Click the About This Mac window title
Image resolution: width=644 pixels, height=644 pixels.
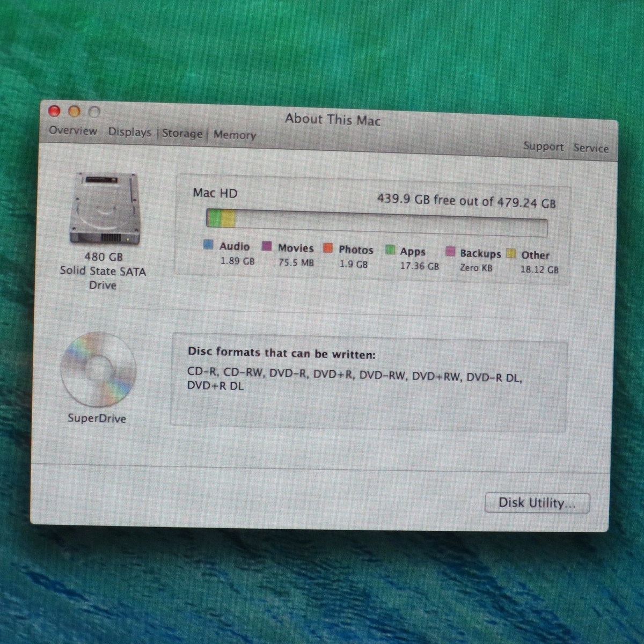click(x=333, y=119)
